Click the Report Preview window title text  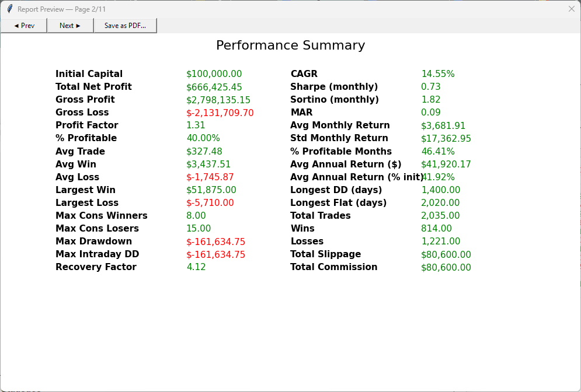pos(61,9)
